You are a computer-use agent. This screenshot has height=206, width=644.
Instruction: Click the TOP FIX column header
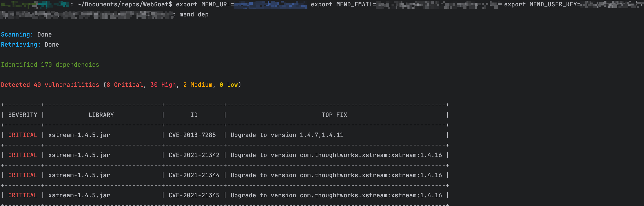click(x=334, y=115)
